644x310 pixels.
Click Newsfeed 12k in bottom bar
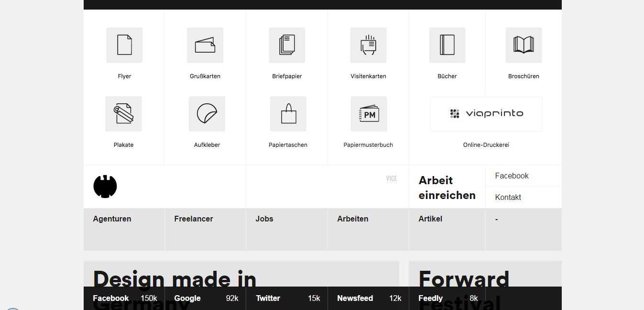(369, 298)
